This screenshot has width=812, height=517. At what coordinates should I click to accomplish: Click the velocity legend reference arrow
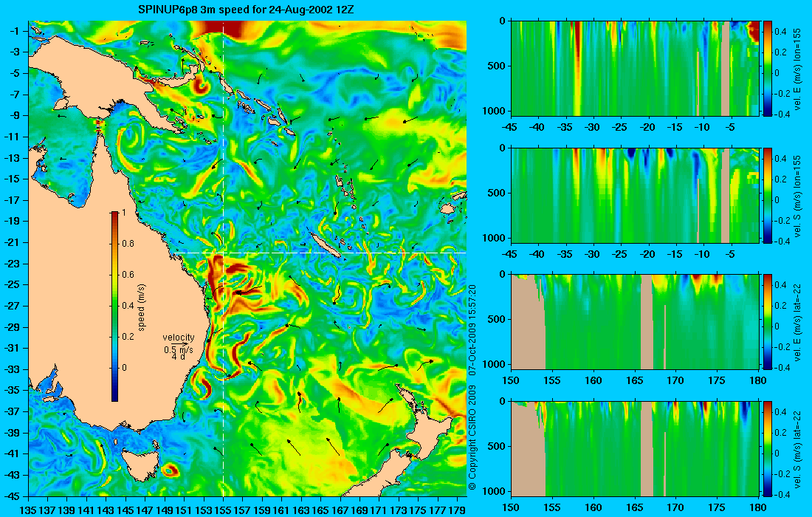[179, 343]
